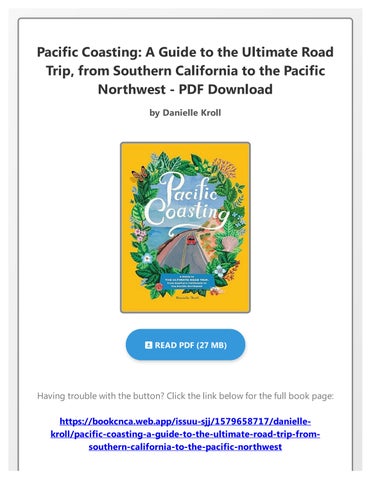
Task: Click the 'kroll/pacific-coasting-a-guide' link line
Action: tap(185, 434)
